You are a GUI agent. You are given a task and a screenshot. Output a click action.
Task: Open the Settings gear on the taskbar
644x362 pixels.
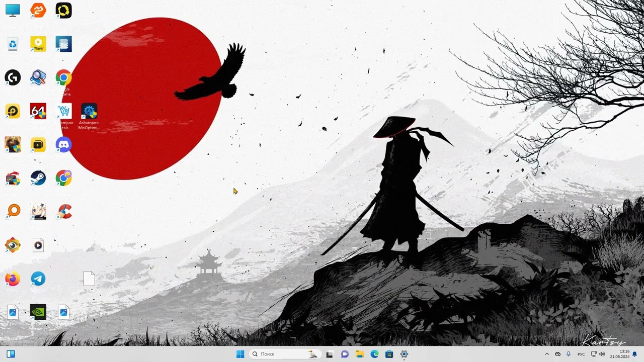(x=404, y=354)
